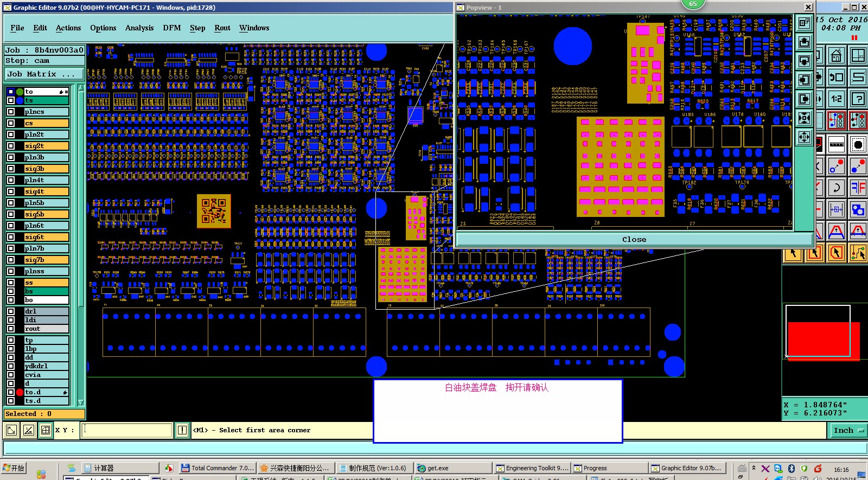Select the mirror F flip icon
868x480 pixels.
click(858, 188)
